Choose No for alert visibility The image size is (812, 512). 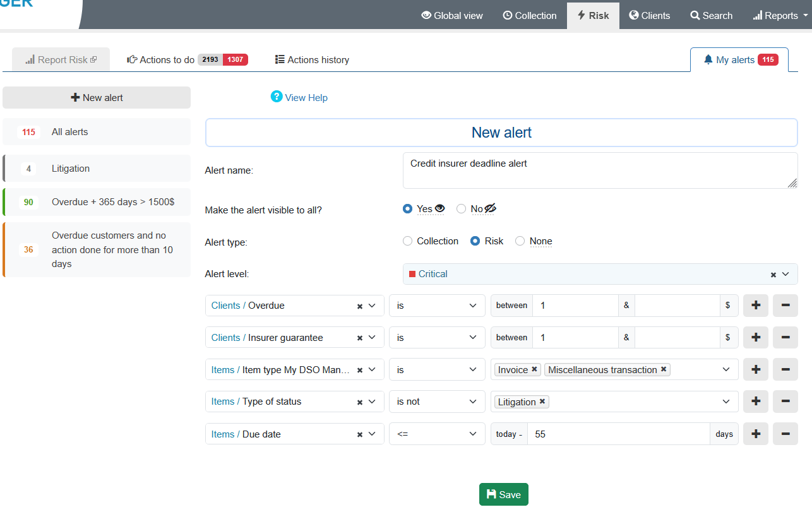(462, 209)
